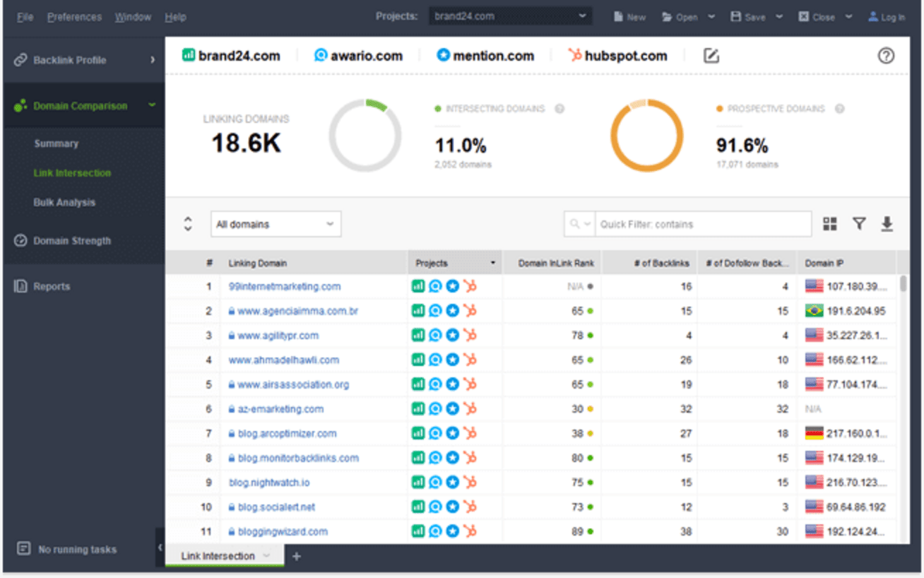The width and height of the screenshot is (924, 578).
Task: Open the All domains dropdown
Action: [276, 224]
